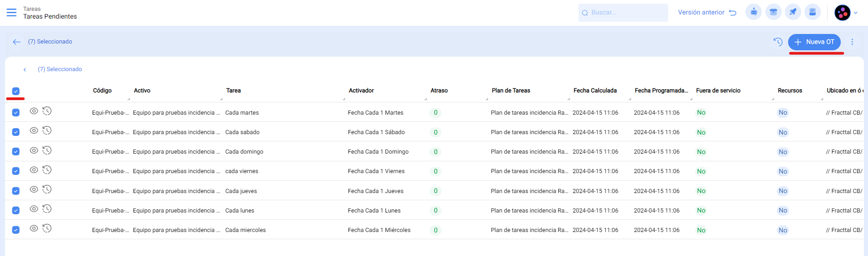Sort by the Activador column header

[361, 91]
